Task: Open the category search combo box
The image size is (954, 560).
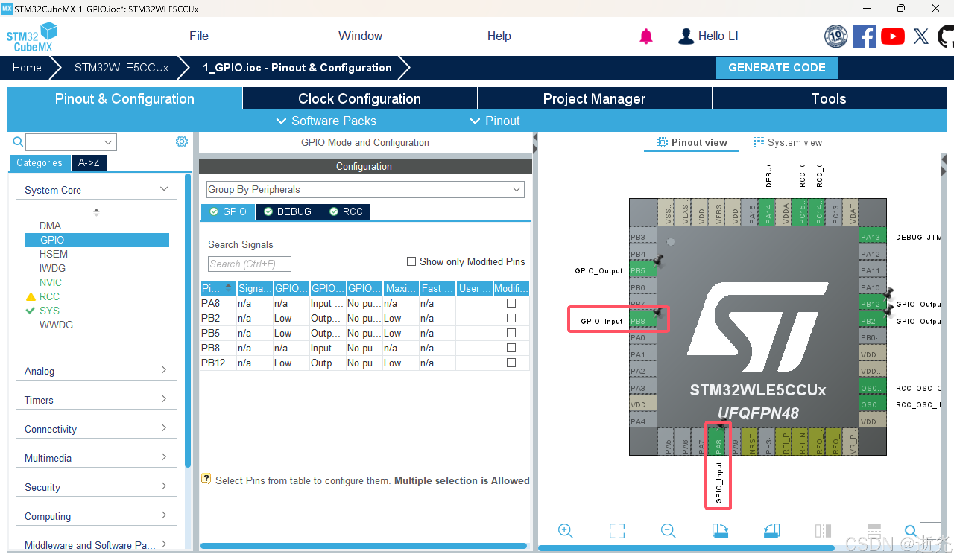Action: (x=71, y=142)
